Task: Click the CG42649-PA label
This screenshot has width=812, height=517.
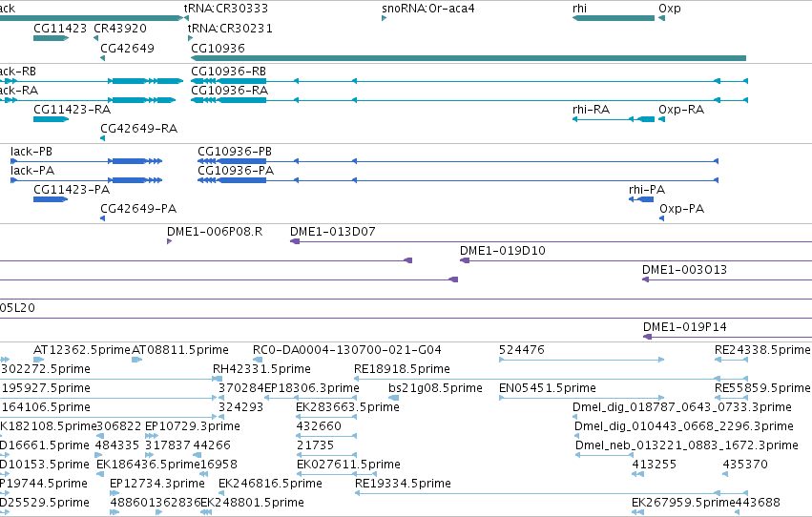Action: point(138,209)
